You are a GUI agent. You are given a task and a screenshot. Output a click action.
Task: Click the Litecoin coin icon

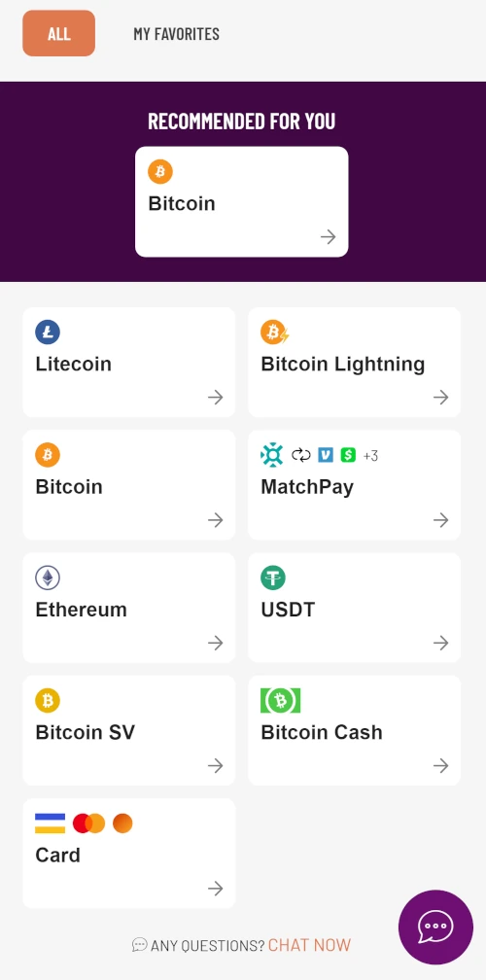click(48, 332)
